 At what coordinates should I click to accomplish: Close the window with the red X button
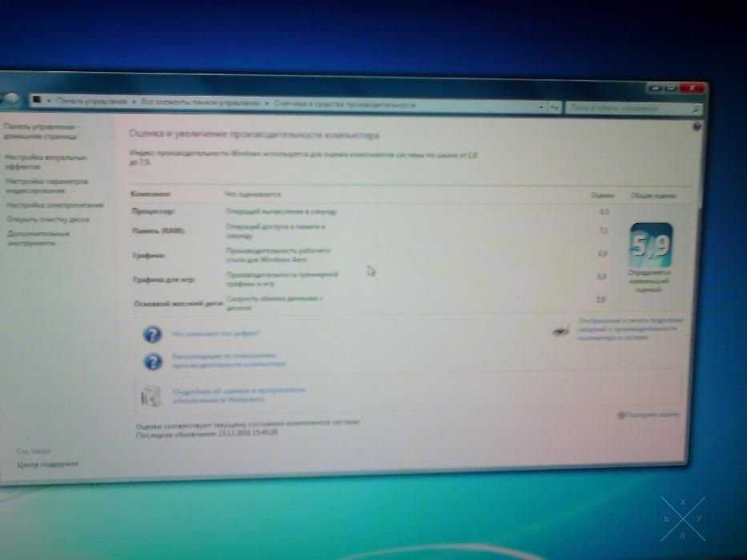tap(693, 88)
